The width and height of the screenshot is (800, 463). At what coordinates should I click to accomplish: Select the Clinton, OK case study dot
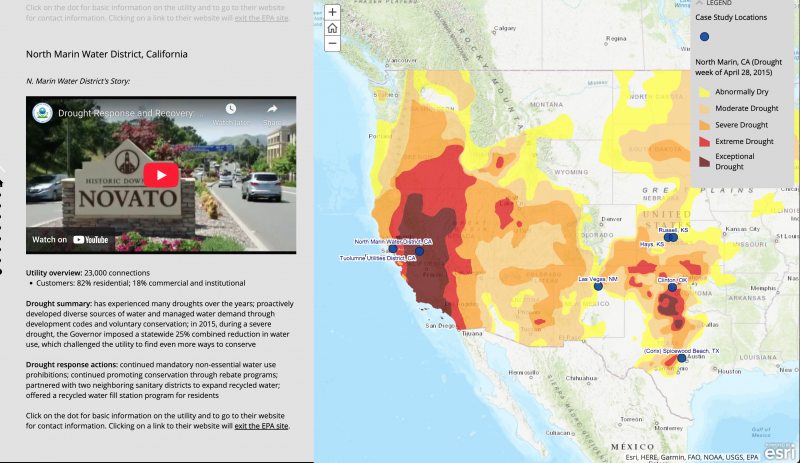[672, 287]
